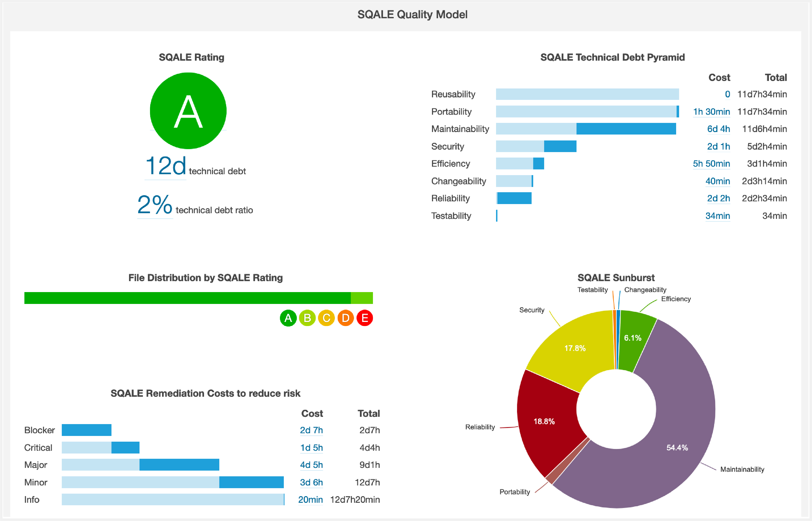
Task: Click the yellow C rating legend badge
Action: (x=326, y=318)
